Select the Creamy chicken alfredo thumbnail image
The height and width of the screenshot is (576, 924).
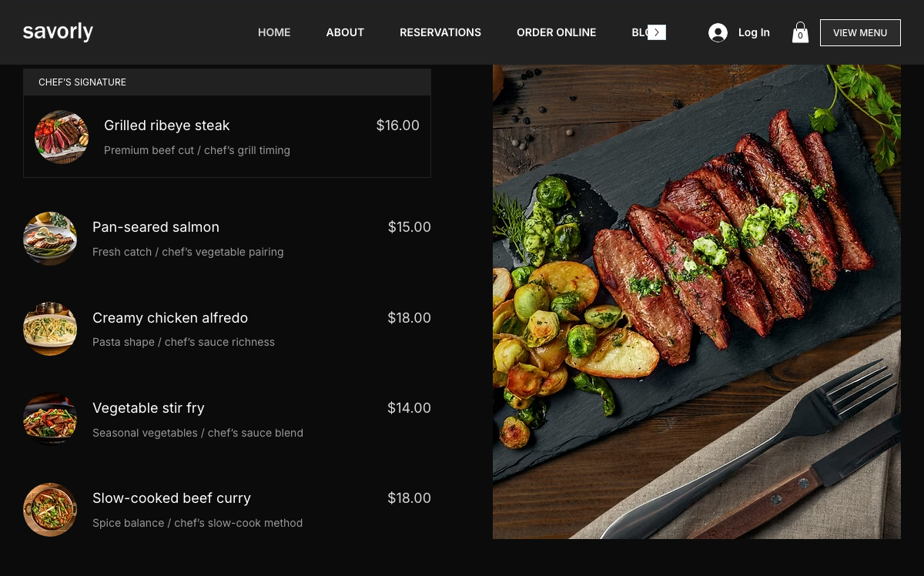click(50, 329)
